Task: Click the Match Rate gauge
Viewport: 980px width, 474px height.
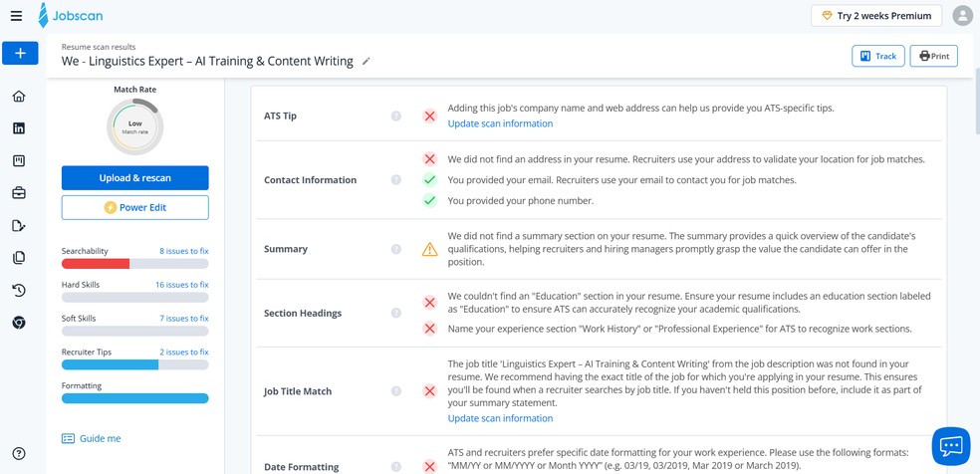Action: pyautogui.click(x=135, y=126)
